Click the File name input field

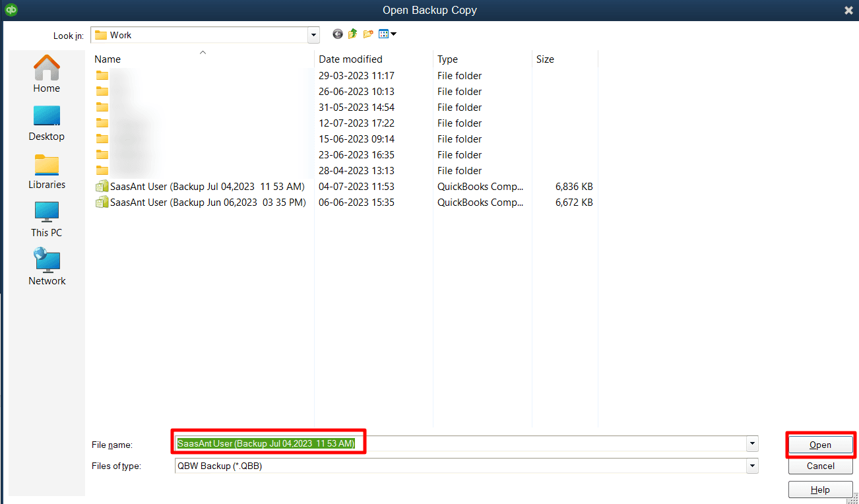tap(461, 444)
